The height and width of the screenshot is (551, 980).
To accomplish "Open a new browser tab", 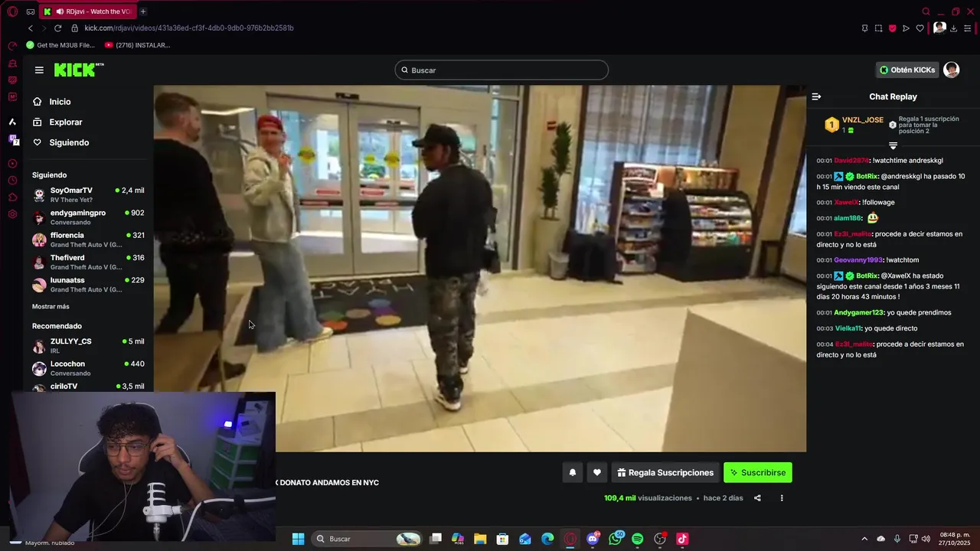I will pyautogui.click(x=143, y=11).
